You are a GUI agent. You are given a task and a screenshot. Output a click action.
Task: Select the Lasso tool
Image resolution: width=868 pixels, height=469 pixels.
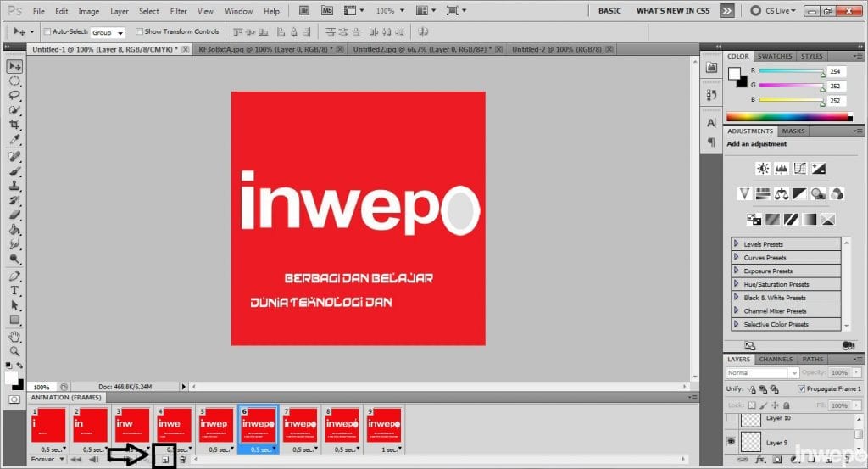(14, 95)
